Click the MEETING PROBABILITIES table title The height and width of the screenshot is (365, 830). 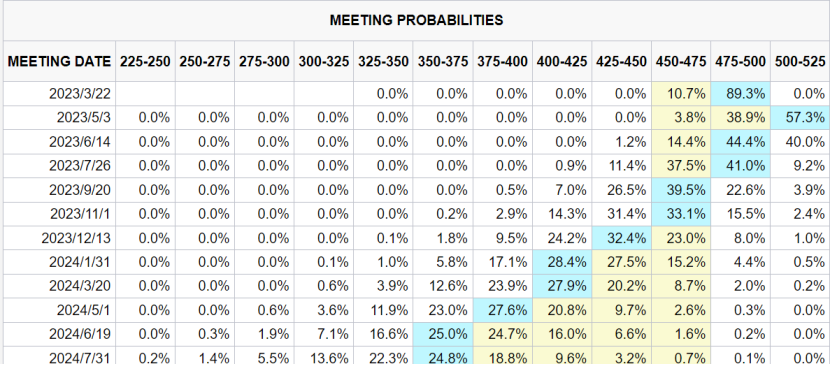[417, 21]
